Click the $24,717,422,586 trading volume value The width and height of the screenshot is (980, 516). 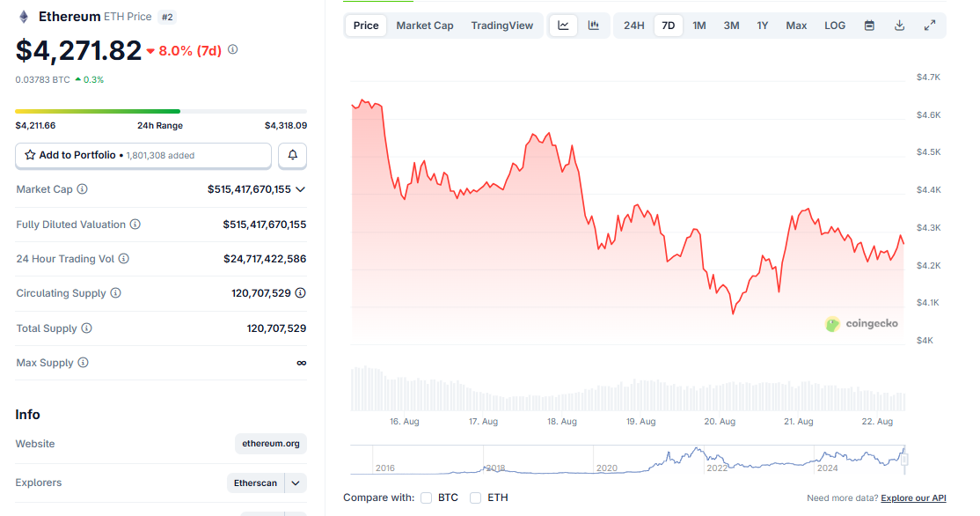(265, 258)
